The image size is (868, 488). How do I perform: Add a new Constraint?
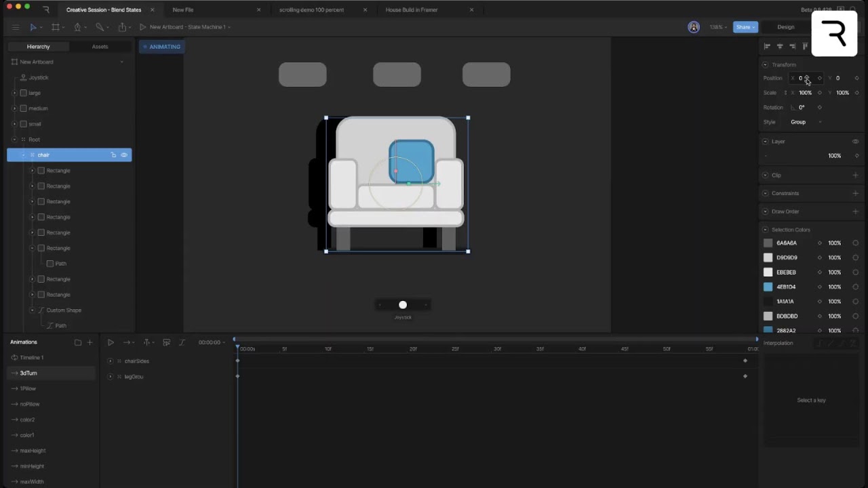tap(855, 193)
